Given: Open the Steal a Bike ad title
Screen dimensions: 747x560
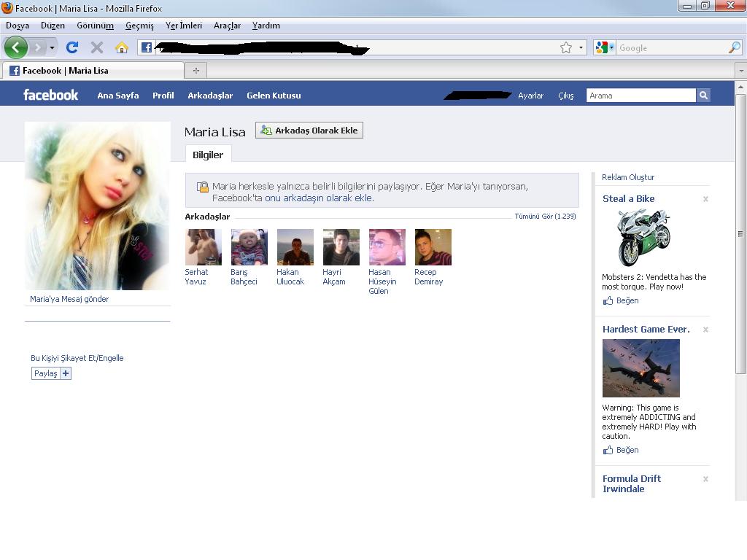Looking at the screenshot, I should point(628,198).
